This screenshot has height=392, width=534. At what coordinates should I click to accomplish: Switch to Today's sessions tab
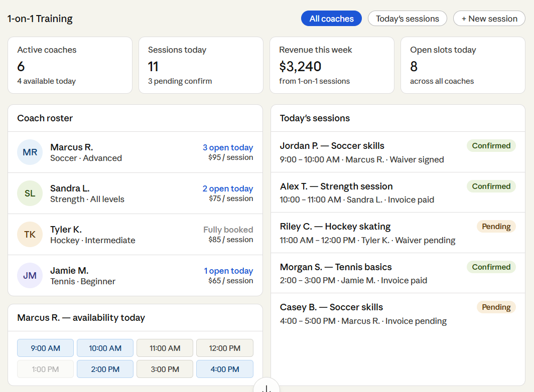(407, 19)
